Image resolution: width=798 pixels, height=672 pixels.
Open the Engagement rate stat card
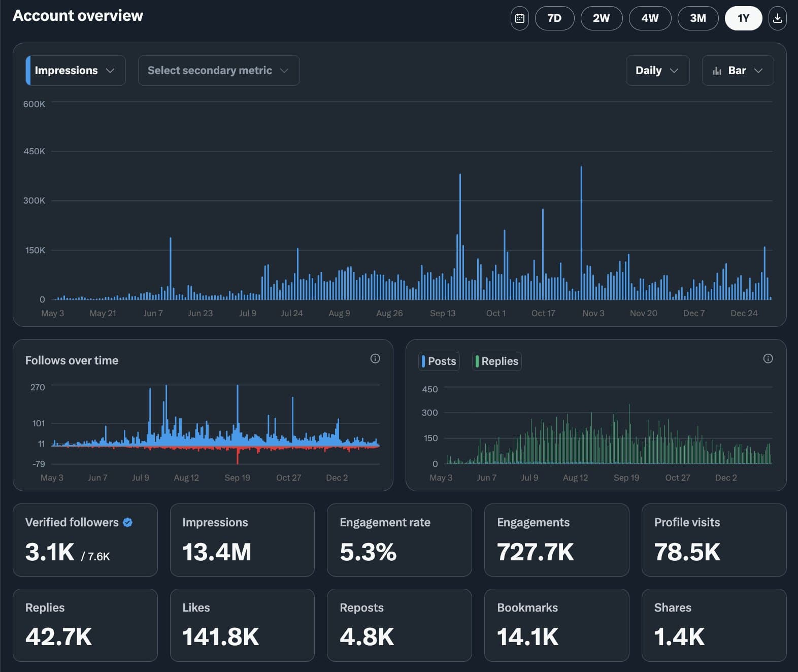point(400,540)
